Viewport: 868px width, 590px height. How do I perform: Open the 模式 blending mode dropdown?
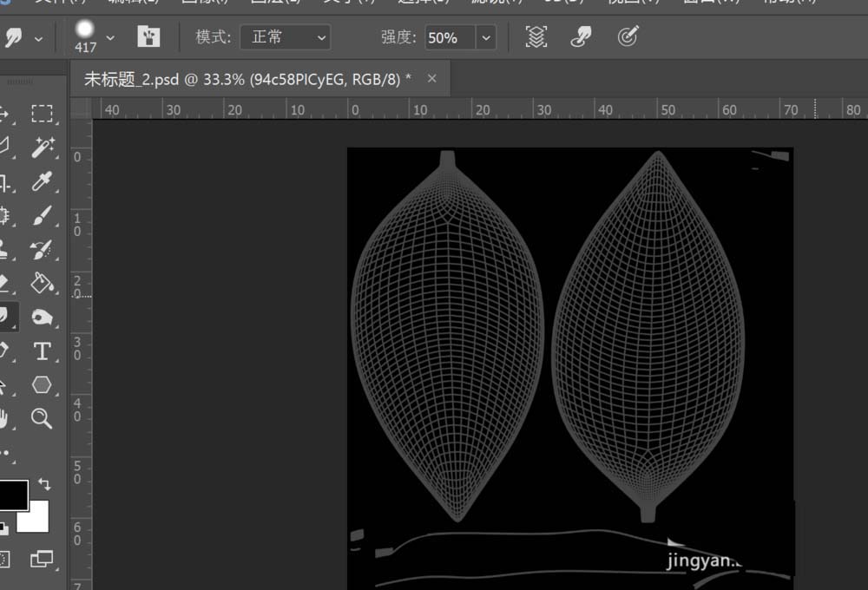pos(286,37)
